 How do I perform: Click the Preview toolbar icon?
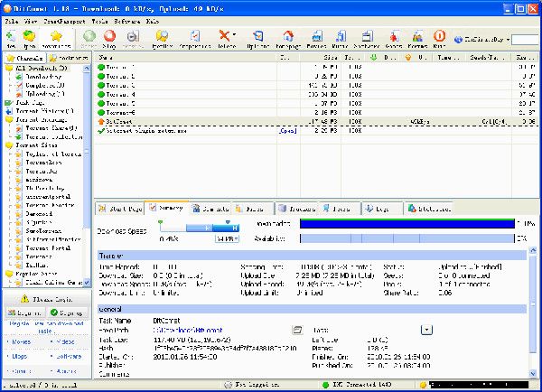[133, 36]
